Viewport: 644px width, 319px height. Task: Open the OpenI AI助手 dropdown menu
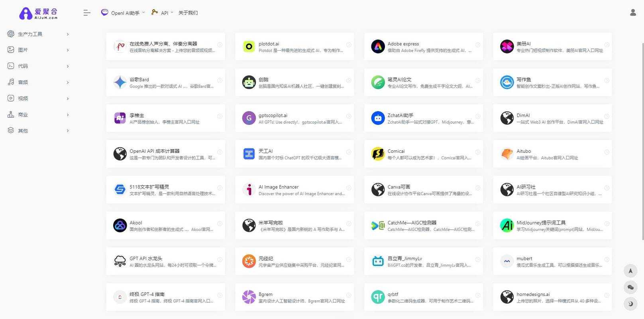123,13
